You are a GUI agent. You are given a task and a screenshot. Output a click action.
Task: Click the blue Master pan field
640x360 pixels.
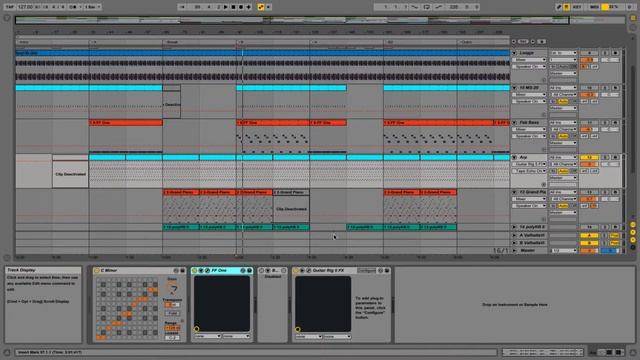point(610,250)
